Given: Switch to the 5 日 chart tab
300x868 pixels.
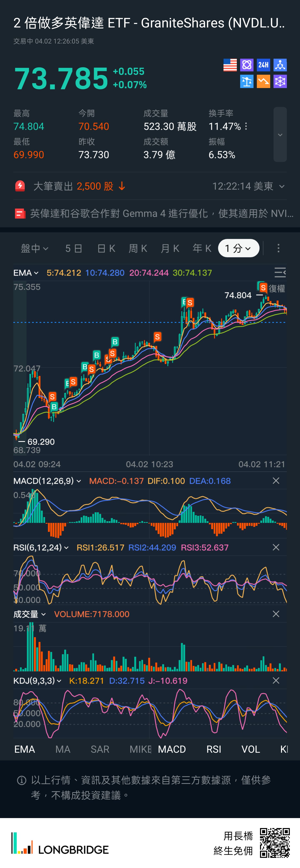Looking at the screenshot, I should click(x=74, y=248).
